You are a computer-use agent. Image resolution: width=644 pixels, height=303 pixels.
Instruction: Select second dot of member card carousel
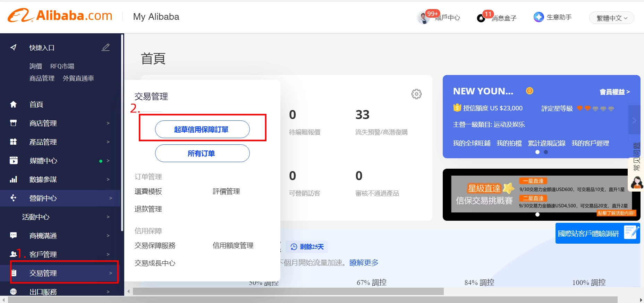click(x=546, y=152)
